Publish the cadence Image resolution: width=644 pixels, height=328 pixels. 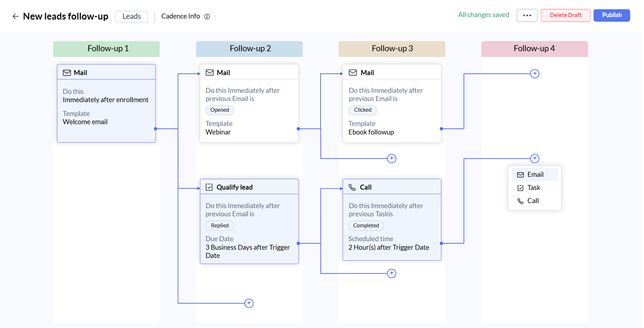[x=612, y=15]
